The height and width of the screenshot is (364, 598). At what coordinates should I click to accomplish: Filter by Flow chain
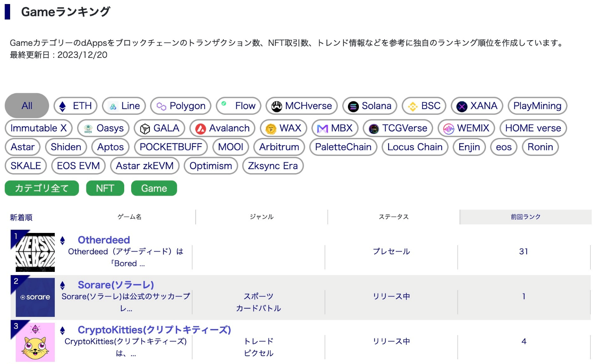pyautogui.click(x=239, y=106)
